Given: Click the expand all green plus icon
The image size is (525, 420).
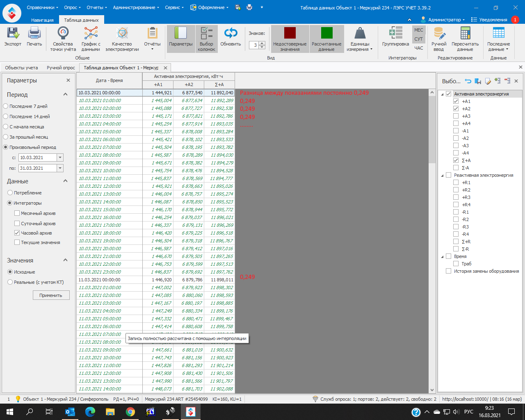Looking at the screenshot, I should (x=498, y=81).
